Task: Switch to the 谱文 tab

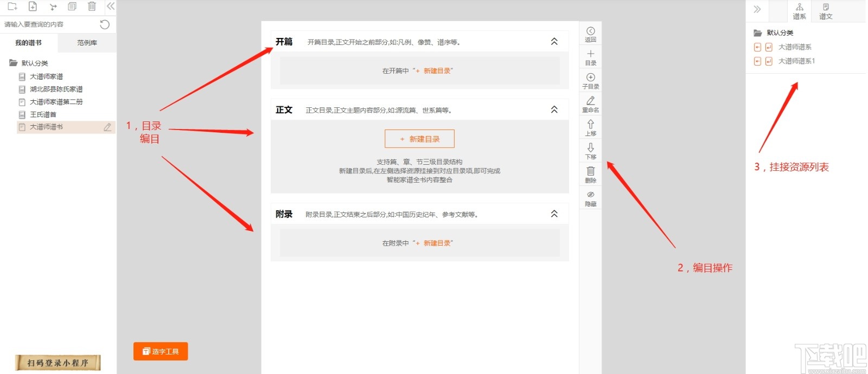Action: (x=826, y=11)
